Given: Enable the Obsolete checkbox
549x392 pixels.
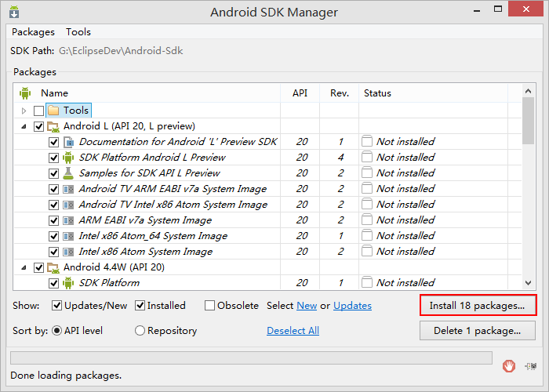Looking at the screenshot, I should 210,306.
